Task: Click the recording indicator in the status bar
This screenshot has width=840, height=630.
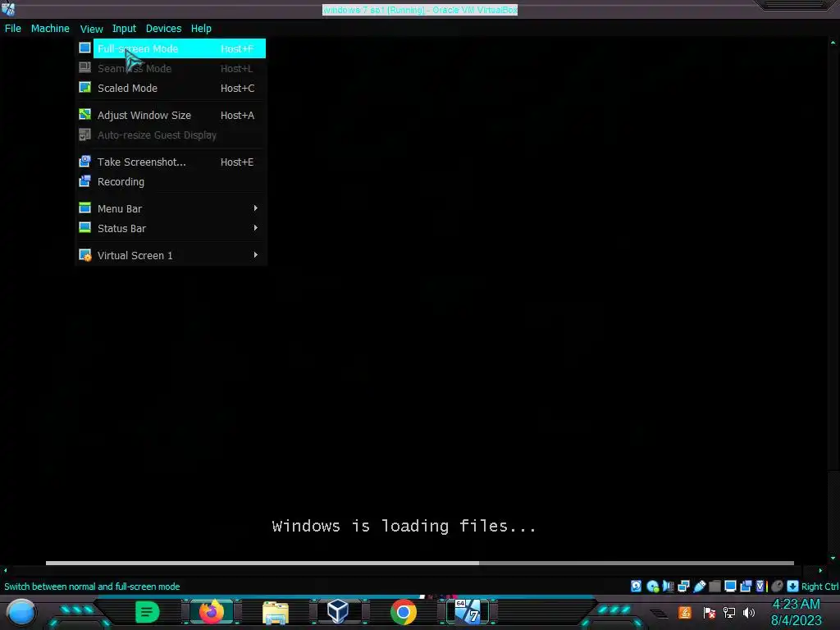Action: [746, 586]
